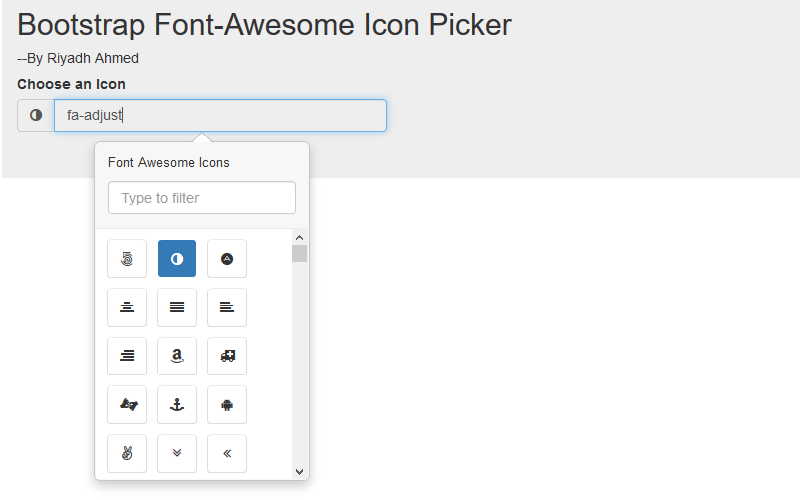Choose the ambulance icon
This screenshot has width=800, height=500.
tap(227, 356)
